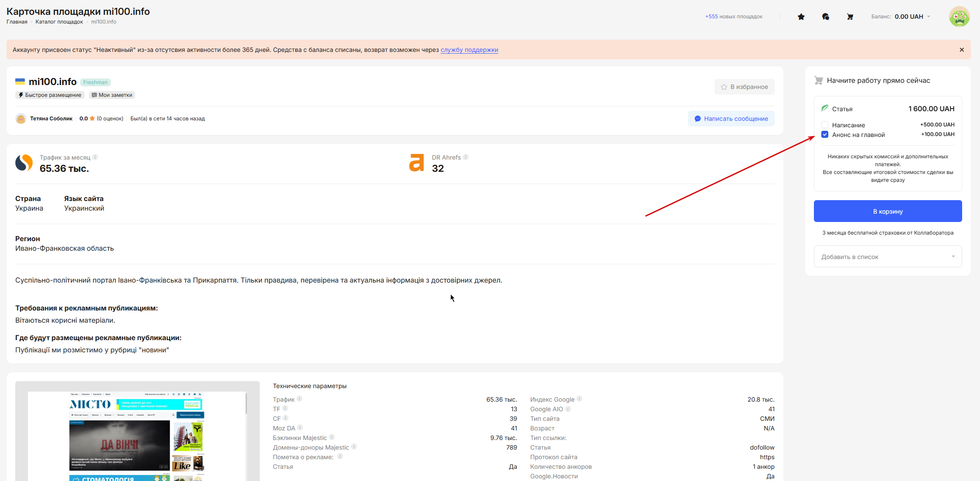Click info icon next to Трафик за месяц

pos(95,157)
